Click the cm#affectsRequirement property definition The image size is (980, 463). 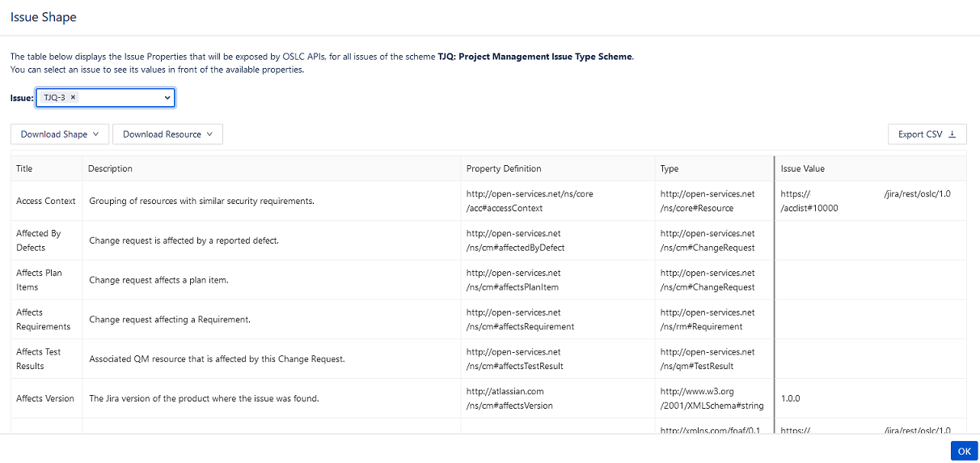click(x=521, y=320)
